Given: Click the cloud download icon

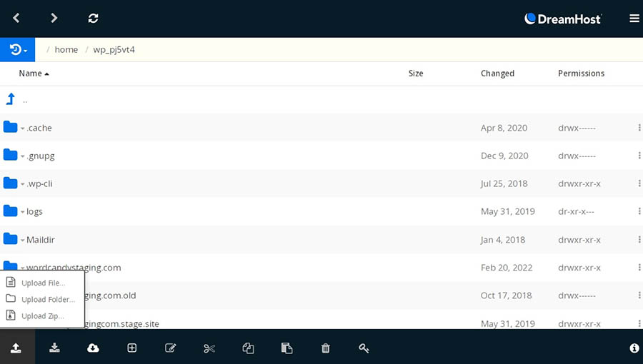Looking at the screenshot, I should [x=93, y=348].
